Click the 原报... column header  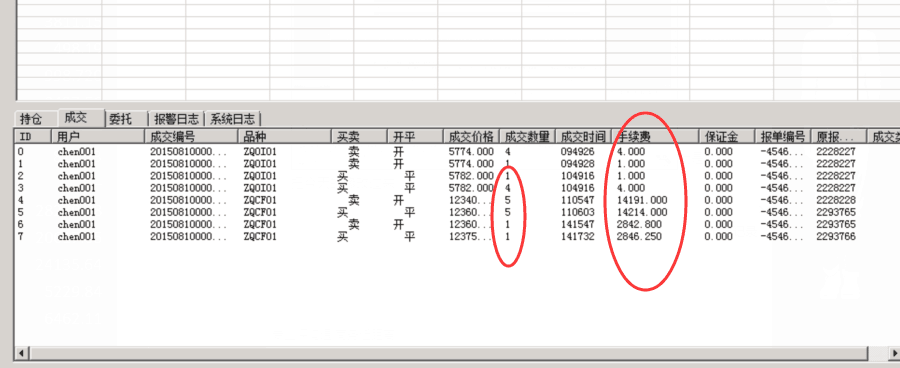[x=839, y=137]
